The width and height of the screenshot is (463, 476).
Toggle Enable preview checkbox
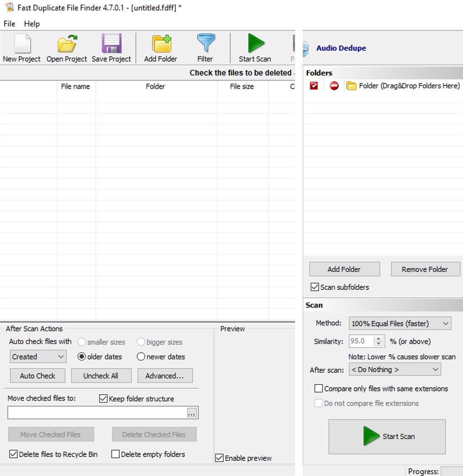pos(219,458)
